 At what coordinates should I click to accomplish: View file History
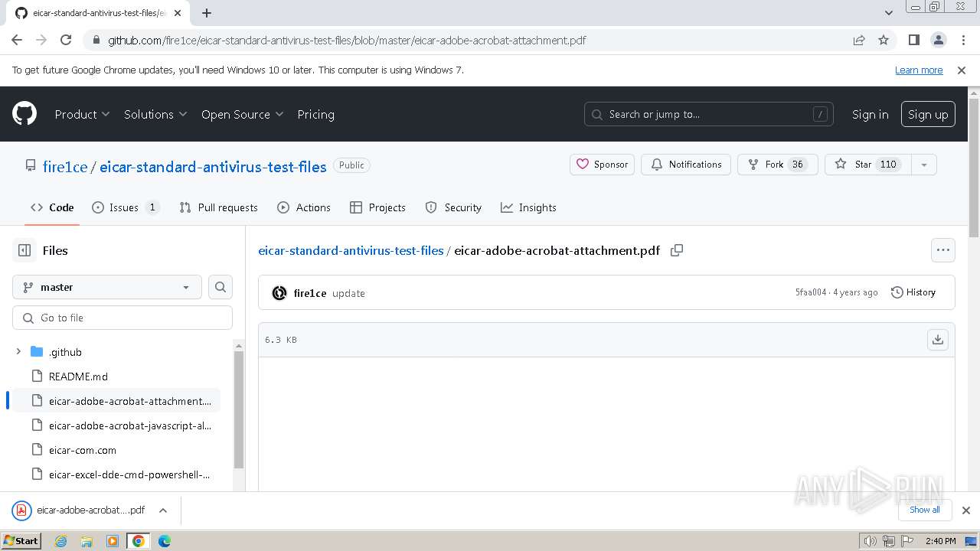(x=913, y=292)
